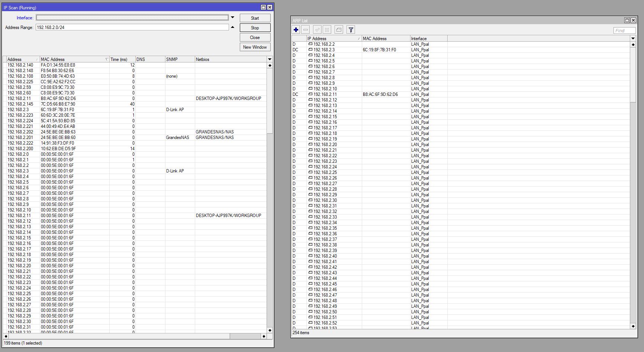Click the vertical scrollbar thumb in ARP List
644x352 pixels.
(633, 75)
